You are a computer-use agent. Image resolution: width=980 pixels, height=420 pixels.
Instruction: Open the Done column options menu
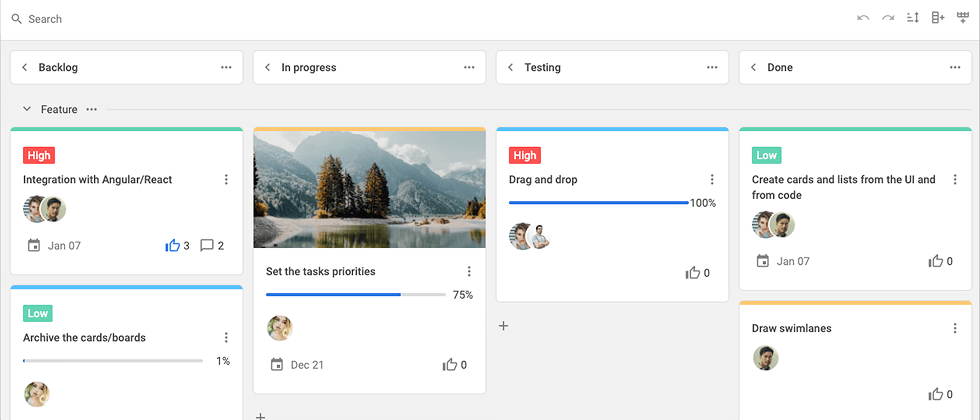coord(955,68)
